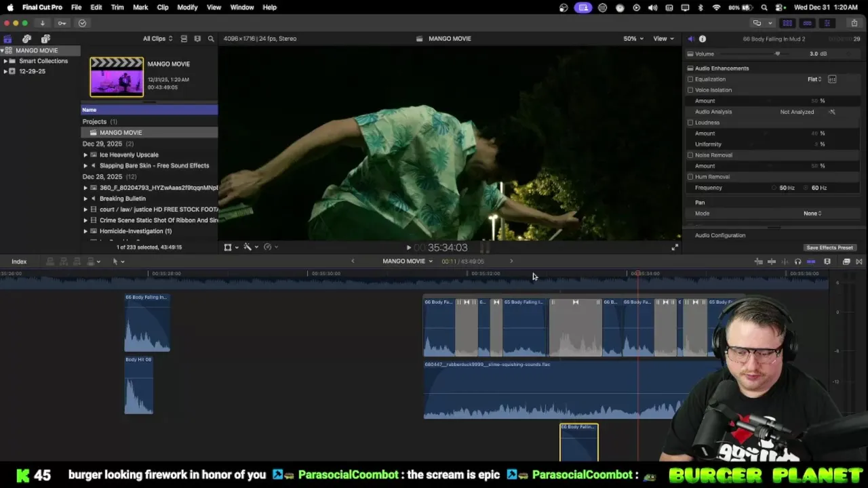This screenshot has height=488, width=868.
Task: Open the browser search magnifier
Action: 211,39
